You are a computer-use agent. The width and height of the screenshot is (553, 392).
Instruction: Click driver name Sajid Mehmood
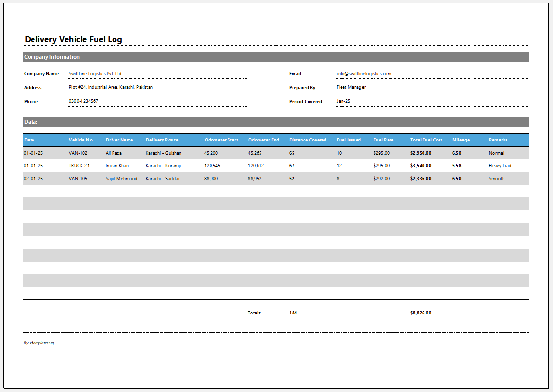click(121, 179)
